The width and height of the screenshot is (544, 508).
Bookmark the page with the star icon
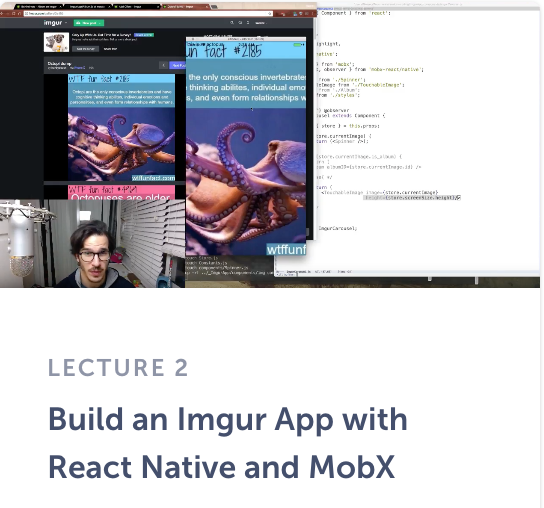[x=270, y=14]
